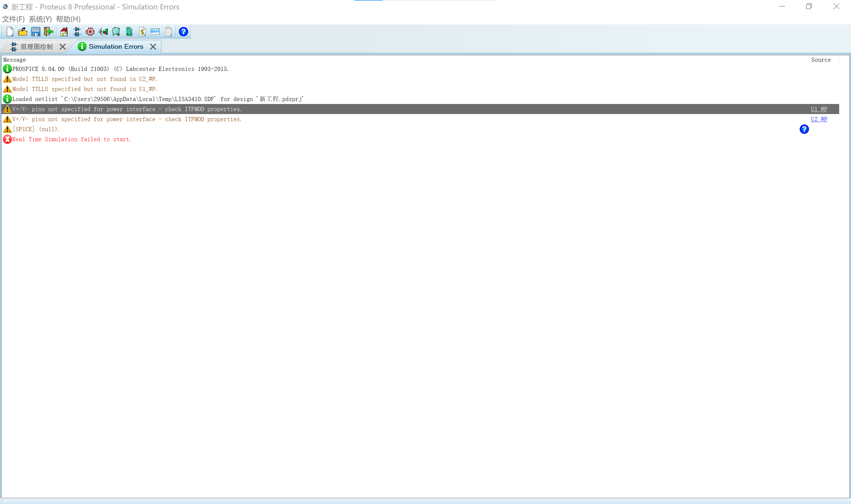Click the Source column header
This screenshot has width=851, height=504.
[x=821, y=60]
